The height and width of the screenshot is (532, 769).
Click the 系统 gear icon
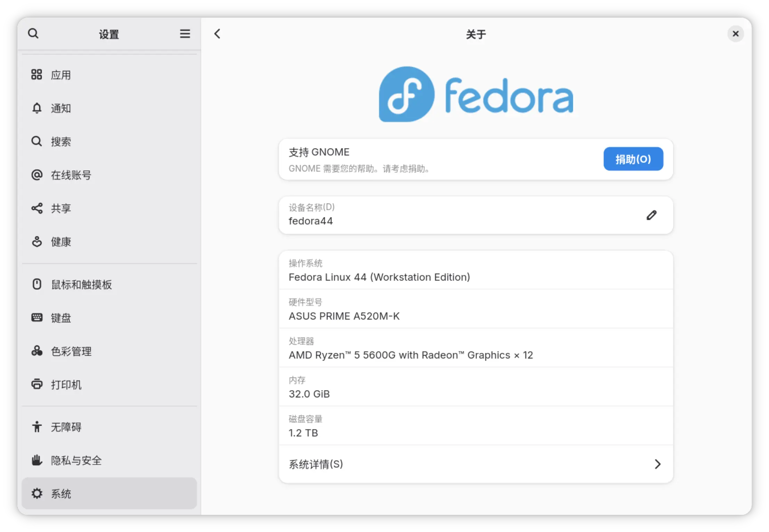pyautogui.click(x=37, y=493)
